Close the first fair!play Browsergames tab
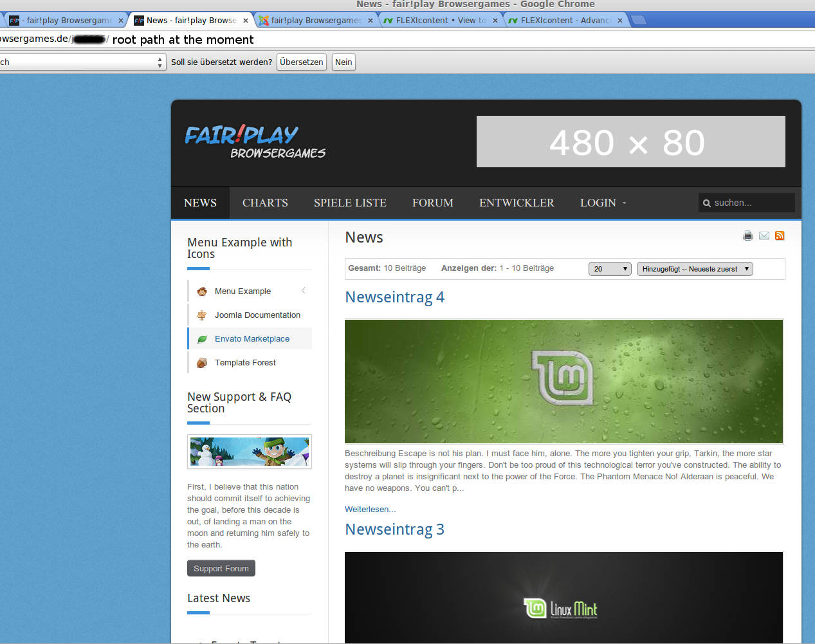Image resolution: width=815 pixels, height=644 pixels. (x=120, y=21)
